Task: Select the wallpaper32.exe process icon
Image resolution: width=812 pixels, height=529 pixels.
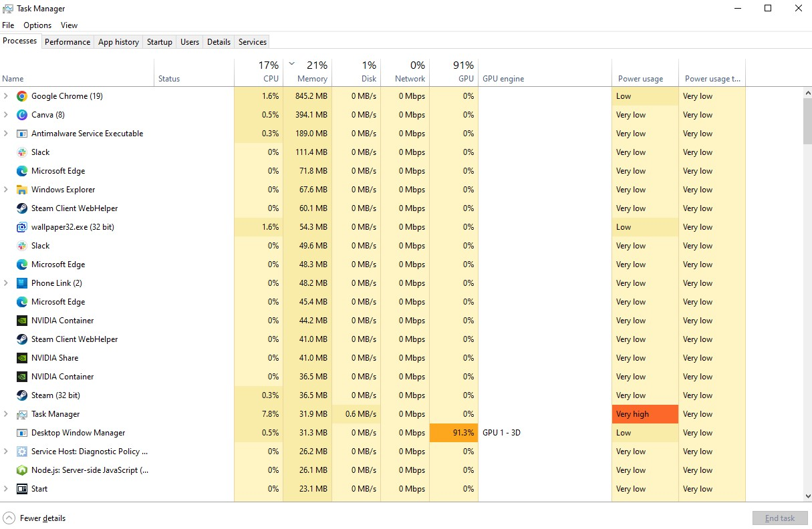Action: (21, 227)
